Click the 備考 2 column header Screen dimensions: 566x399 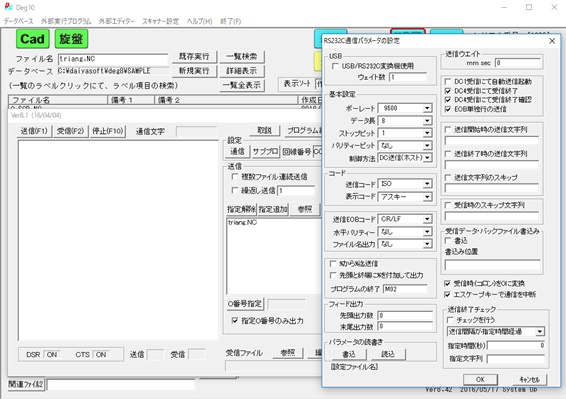point(226,100)
